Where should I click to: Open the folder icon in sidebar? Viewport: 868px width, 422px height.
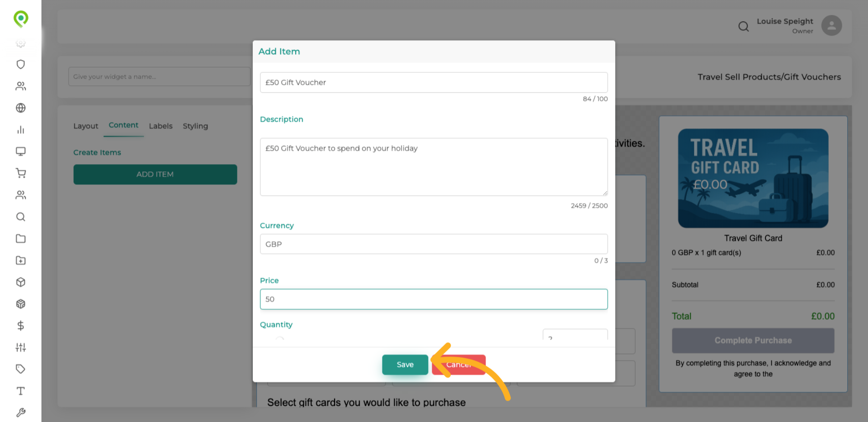[20, 238]
